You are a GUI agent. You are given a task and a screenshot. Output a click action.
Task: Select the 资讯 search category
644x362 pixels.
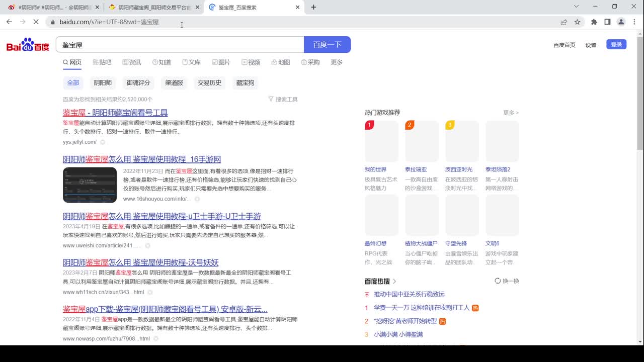tap(132, 62)
